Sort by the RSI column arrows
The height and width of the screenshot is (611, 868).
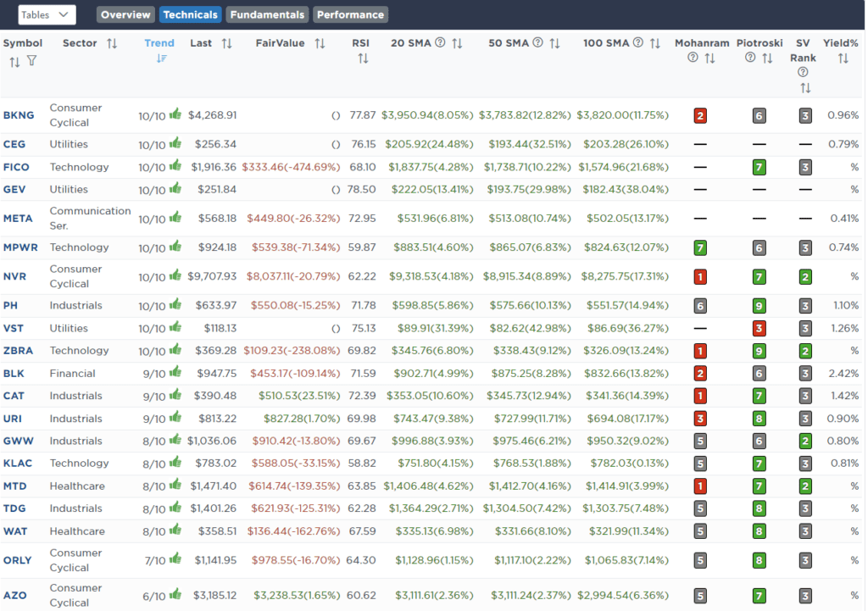click(x=363, y=58)
